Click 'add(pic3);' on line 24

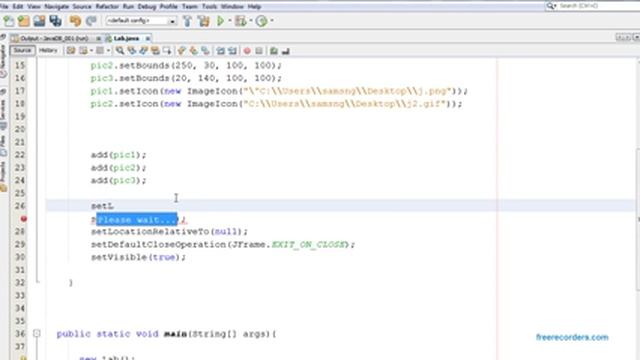coord(118,180)
